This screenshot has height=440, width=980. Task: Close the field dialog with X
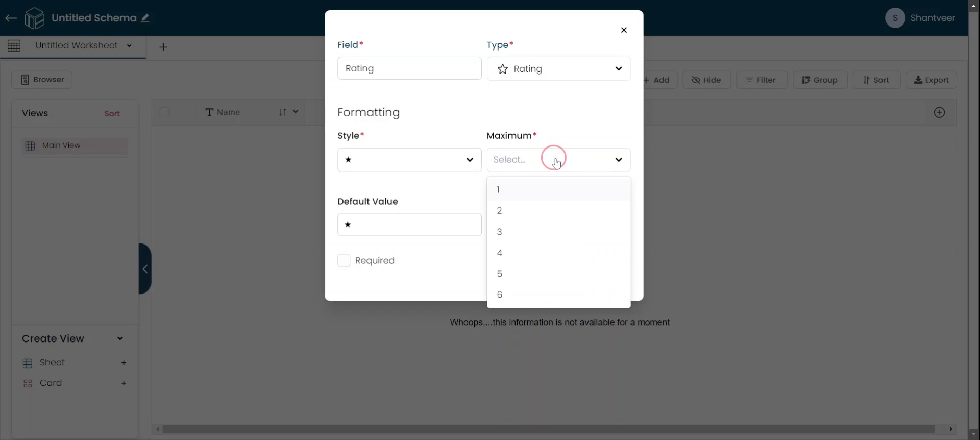point(624,30)
